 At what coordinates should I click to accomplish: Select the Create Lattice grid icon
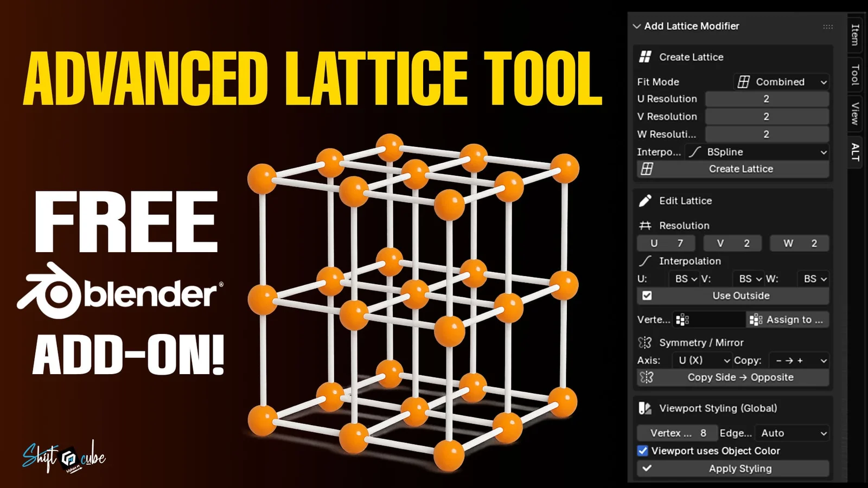646,56
